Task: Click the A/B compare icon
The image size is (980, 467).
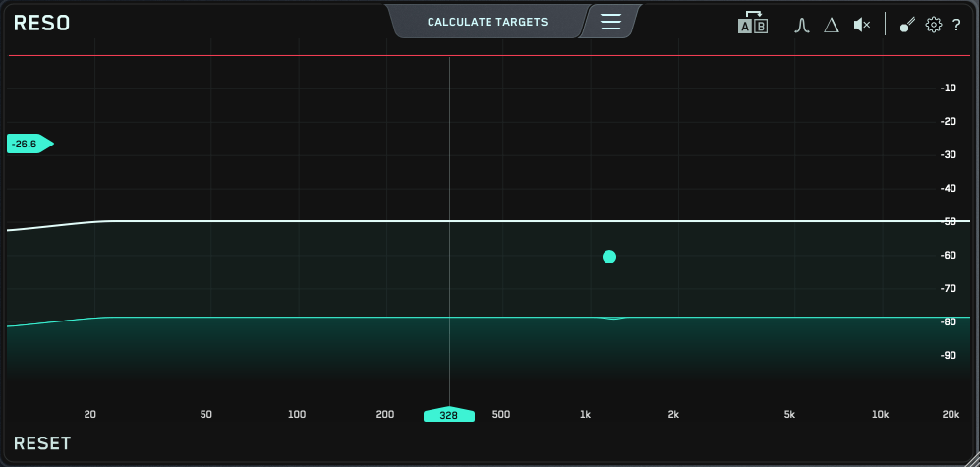Action: [x=752, y=24]
